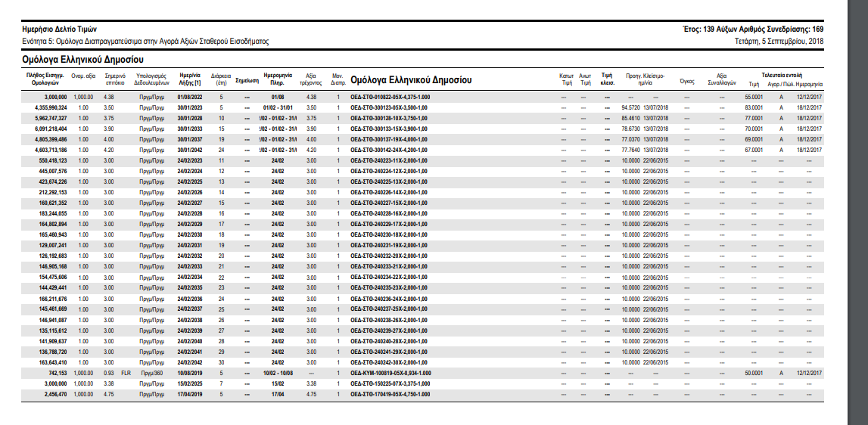Click the quantity '742,153'
This screenshot has width=868, height=425.
click(x=58, y=373)
